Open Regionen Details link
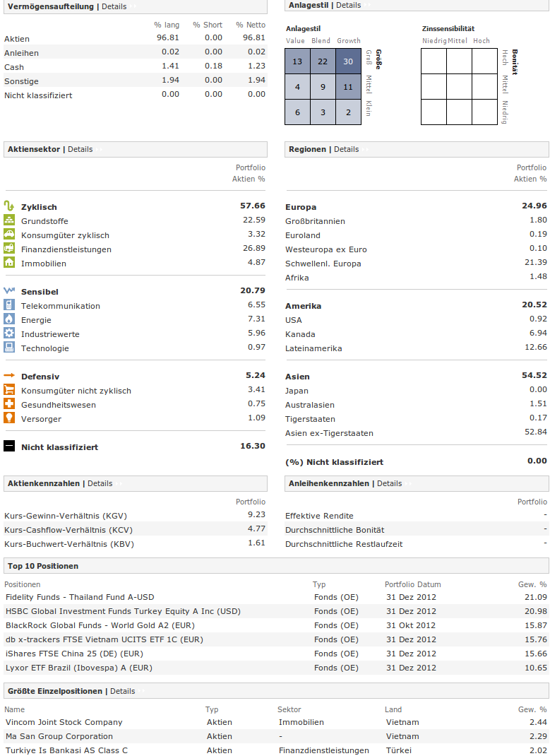The image size is (550, 756). [346, 150]
